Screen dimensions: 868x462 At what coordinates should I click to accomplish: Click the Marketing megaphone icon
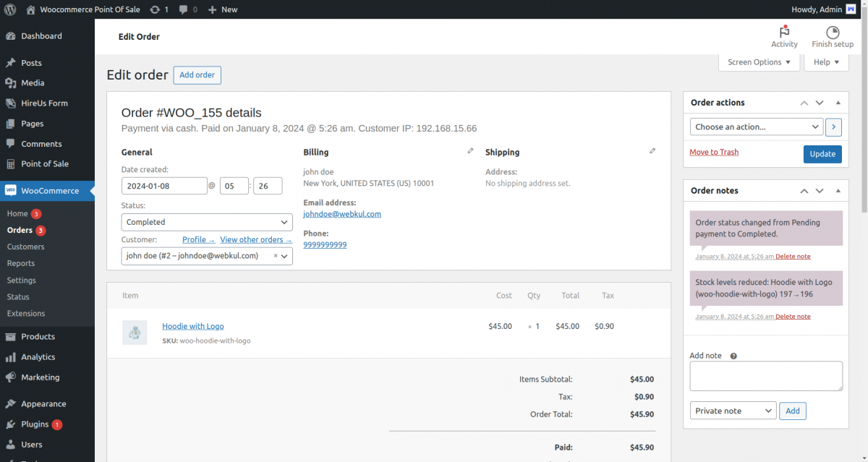point(11,377)
